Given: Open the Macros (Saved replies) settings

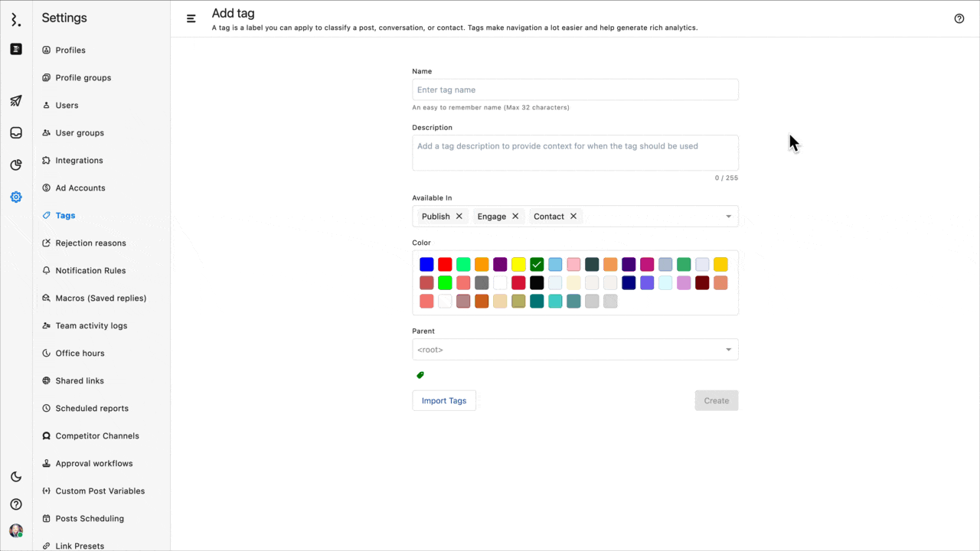Looking at the screenshot, I should (101, 298).
